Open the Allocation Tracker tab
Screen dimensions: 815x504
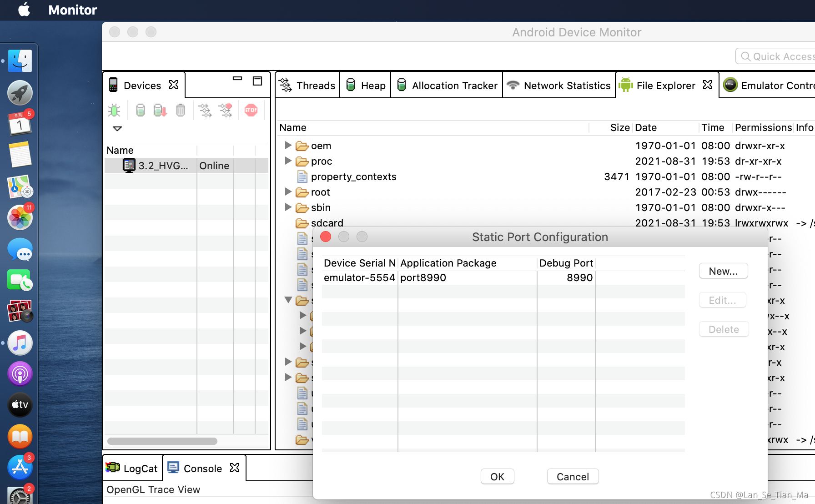click(x=447, y=85)
